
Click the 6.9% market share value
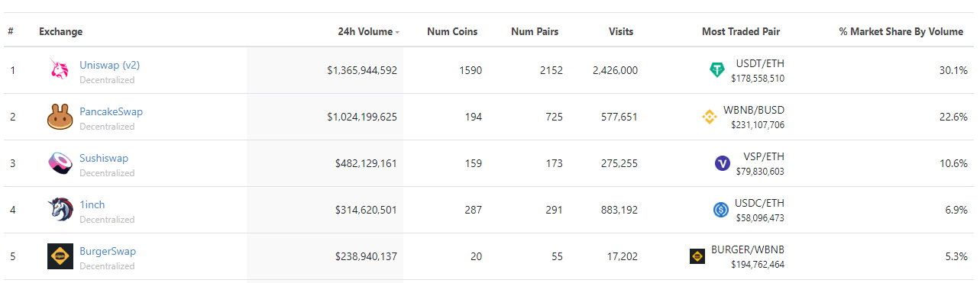pos(956,210)
